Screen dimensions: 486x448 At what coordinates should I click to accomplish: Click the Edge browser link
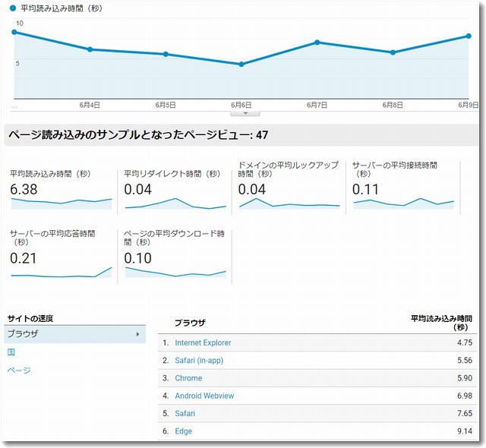pyautogui.click(x=183, y=431)
